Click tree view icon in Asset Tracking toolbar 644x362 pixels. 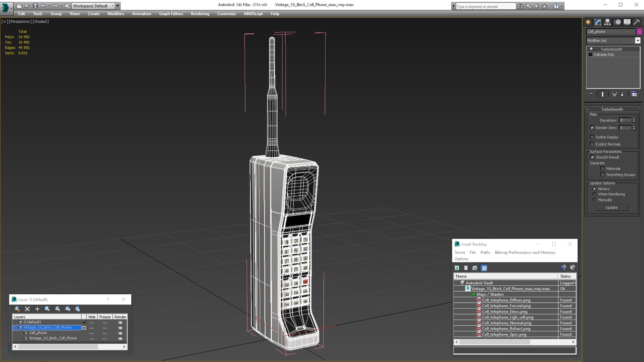pyautogui.click(x=475, y=268)
